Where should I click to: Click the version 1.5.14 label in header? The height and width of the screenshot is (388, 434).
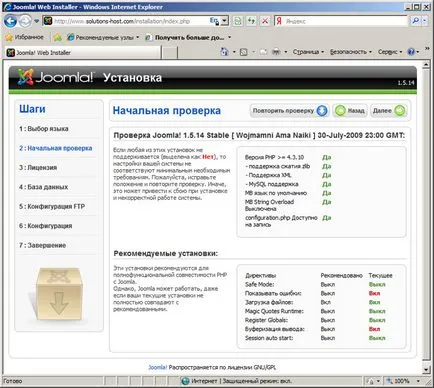point(406,83)
